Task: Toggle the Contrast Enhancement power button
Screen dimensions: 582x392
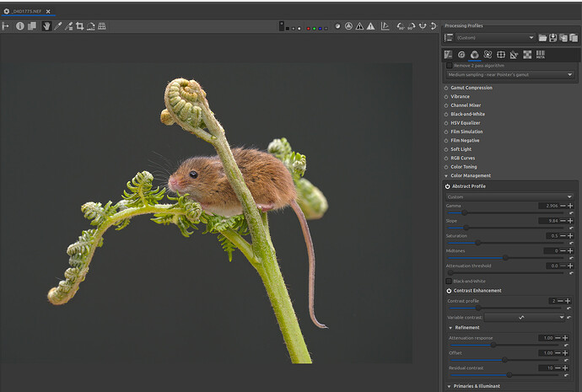Action: click(x=449, y=291)
